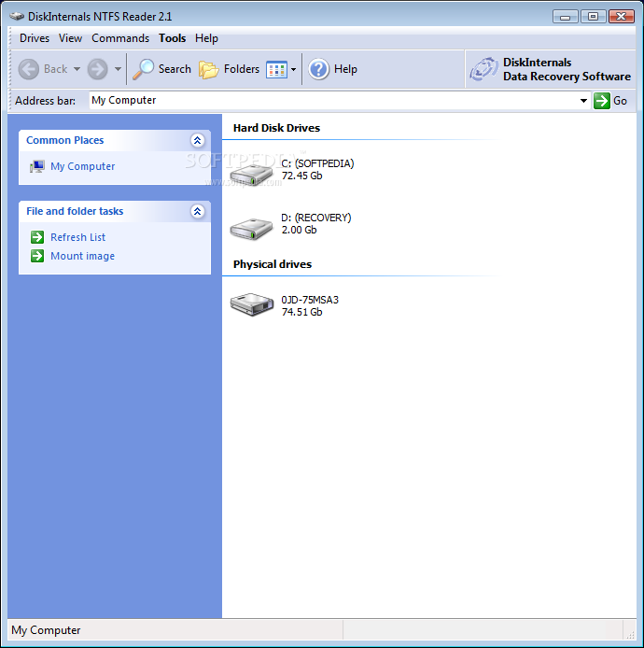This screenshot has height=648, width=644.
Task: Click the Mount image link
Action: coord(83,256)
